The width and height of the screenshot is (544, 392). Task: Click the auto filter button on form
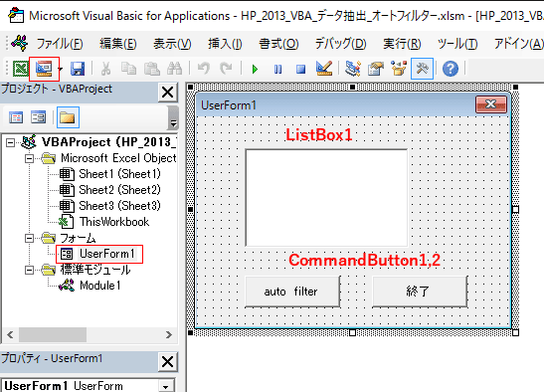coord(292,292)
